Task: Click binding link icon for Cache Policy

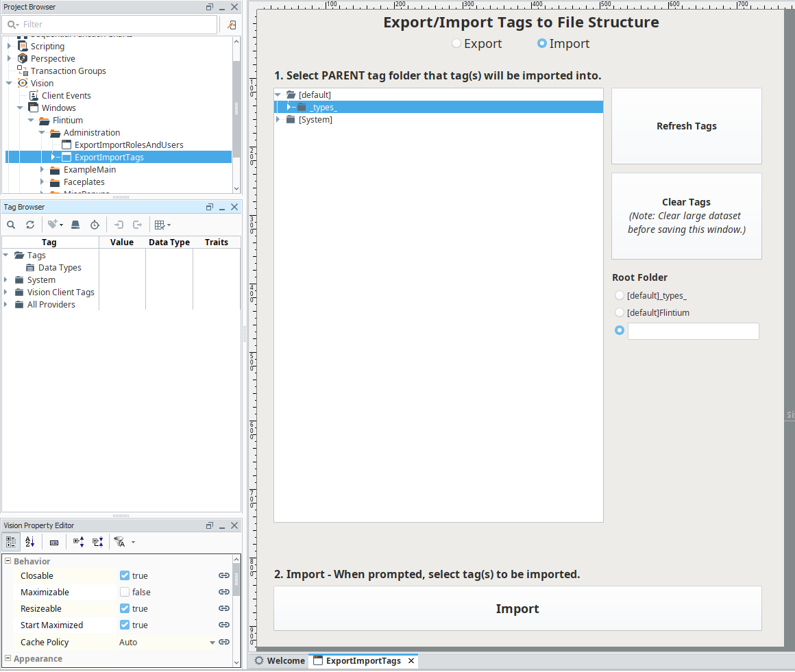Action: click(x=224, y=642)
